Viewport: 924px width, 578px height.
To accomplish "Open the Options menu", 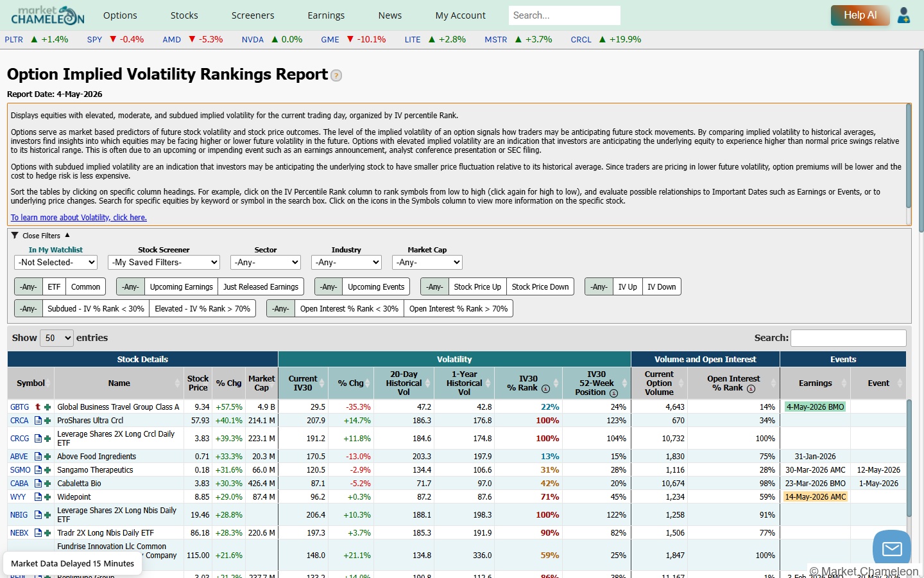I will coord(120,15).
